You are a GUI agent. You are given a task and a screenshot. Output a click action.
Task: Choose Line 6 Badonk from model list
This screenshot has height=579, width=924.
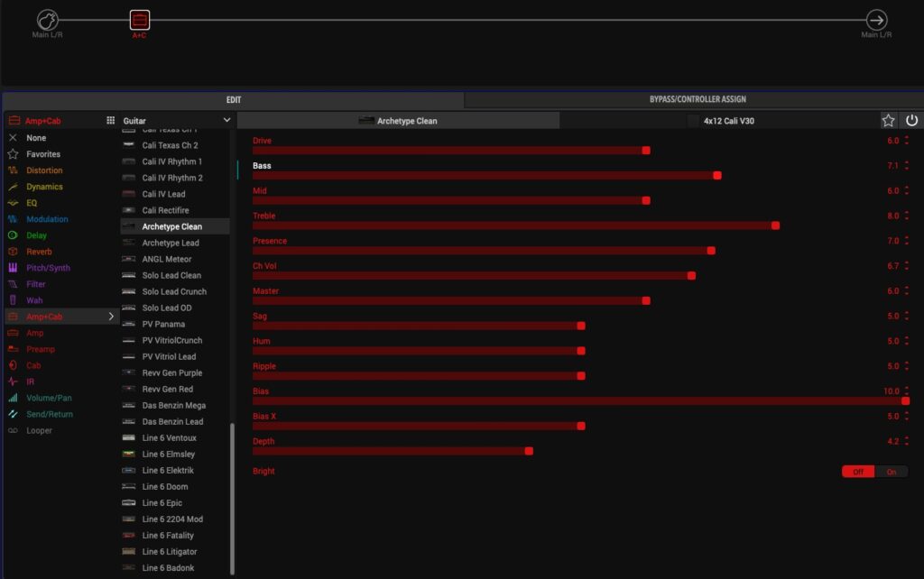(168, 567)
